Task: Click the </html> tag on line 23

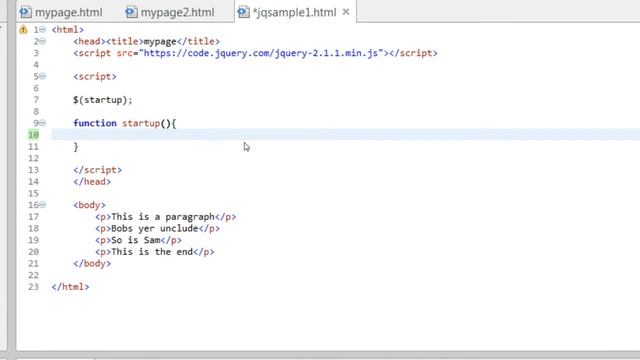Action: (x=70, y=287)
